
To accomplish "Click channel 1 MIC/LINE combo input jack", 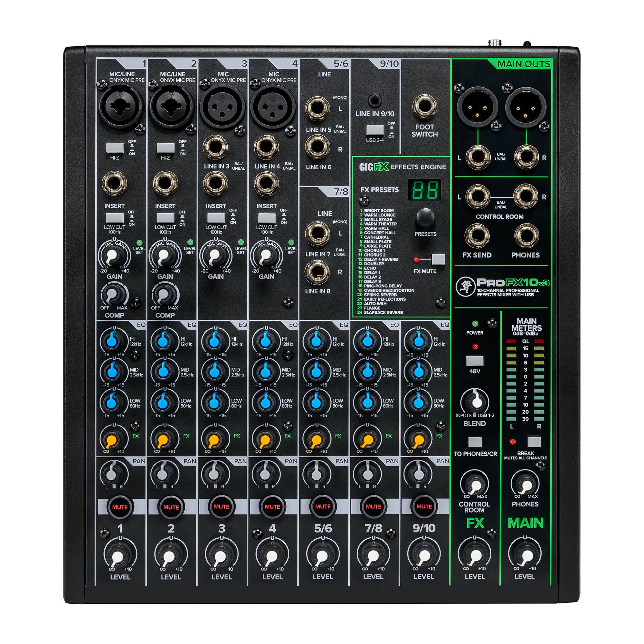I will click(122, 106).
